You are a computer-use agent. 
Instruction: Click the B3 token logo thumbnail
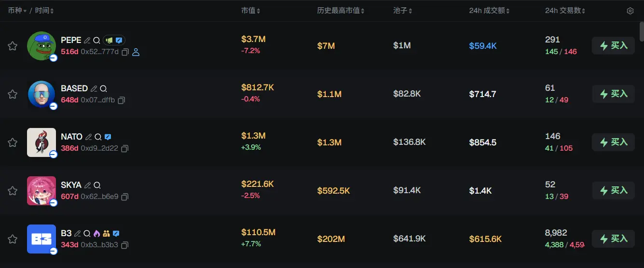pyautogui.click(x=41, y=239)
